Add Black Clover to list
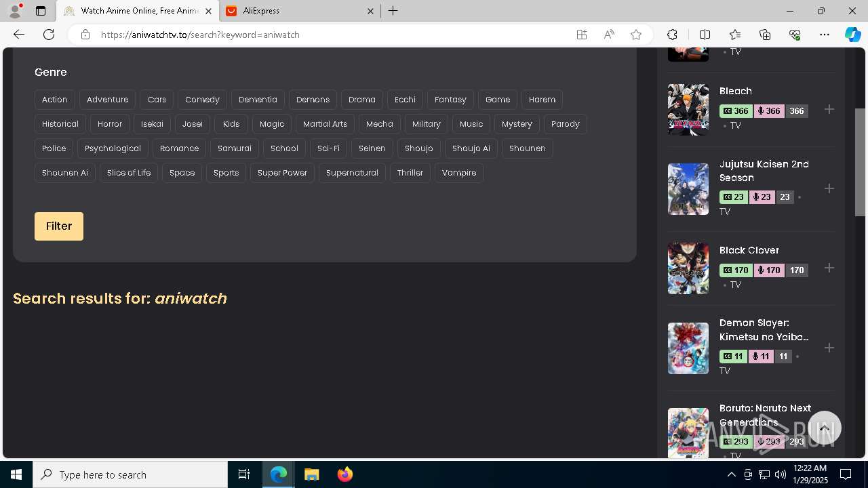Screen dimensions: 868x488 829,268
